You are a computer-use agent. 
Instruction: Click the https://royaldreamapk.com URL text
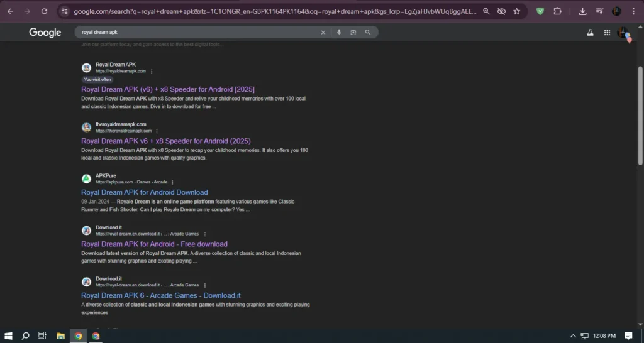(x=121, y=72)
